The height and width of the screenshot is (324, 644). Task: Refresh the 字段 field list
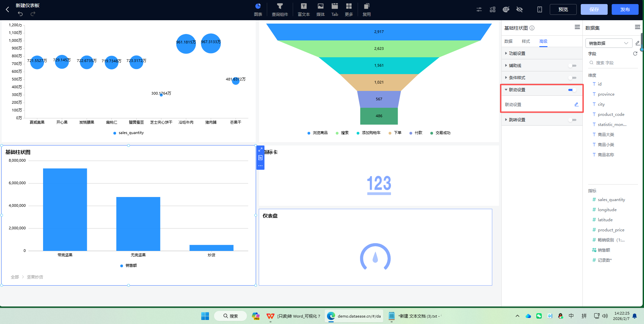coord(635,54)
